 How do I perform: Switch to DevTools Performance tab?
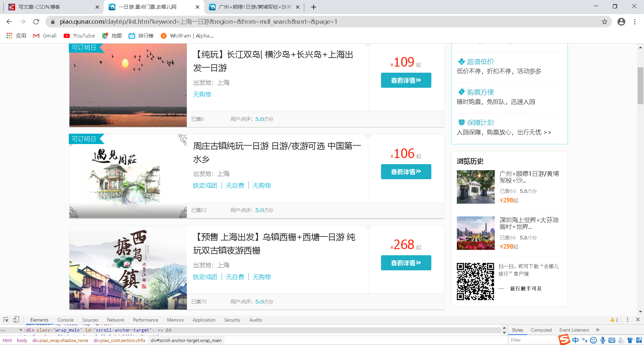146,320
